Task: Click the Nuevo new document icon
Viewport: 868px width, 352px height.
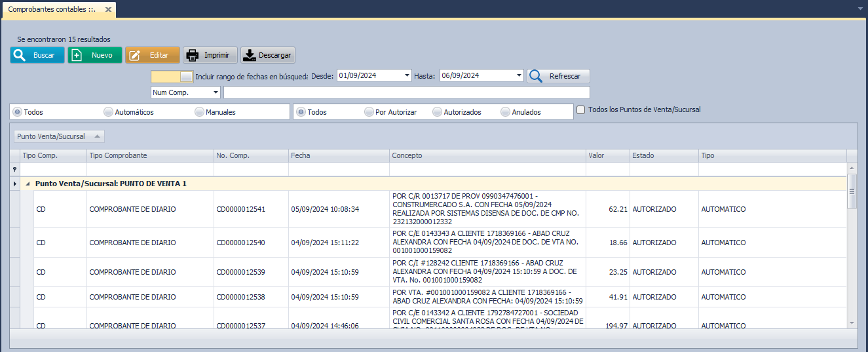Action: (77, 55)
